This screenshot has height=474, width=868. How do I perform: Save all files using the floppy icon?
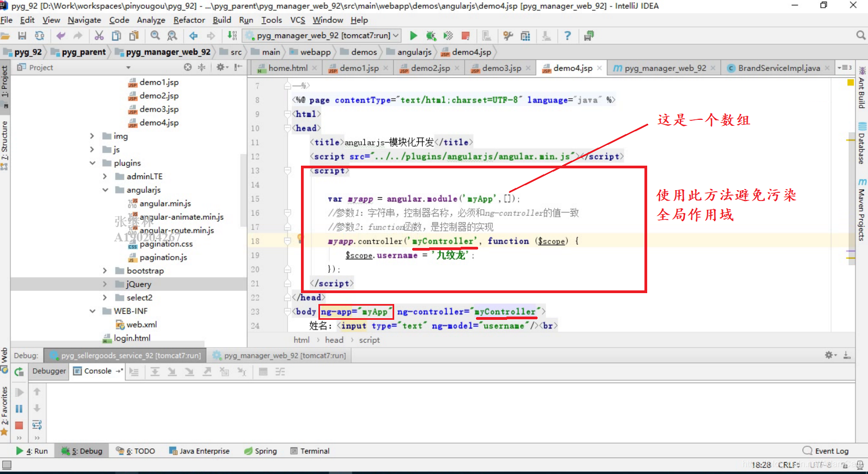[x=22, y=36]
